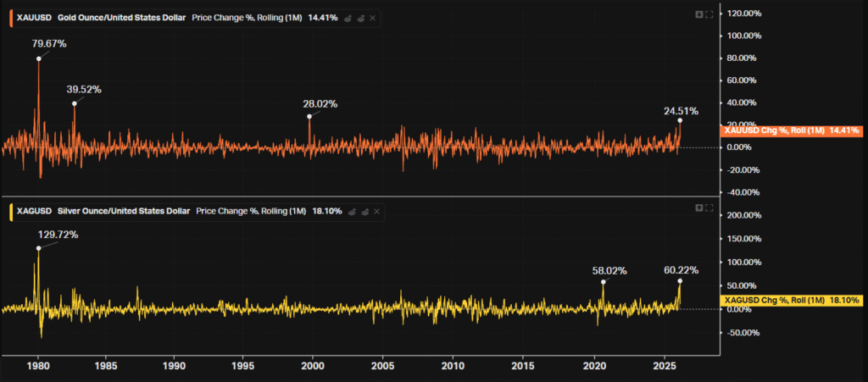868x382 pixels.
Task: Remove the XAGUSD silver series
Action: [x=376, y=210]
